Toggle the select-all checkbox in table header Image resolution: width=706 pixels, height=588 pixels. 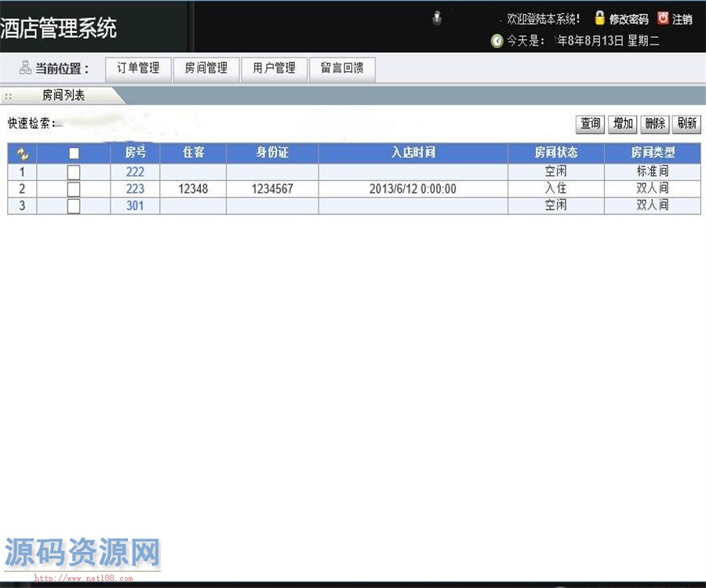(74, 154)
